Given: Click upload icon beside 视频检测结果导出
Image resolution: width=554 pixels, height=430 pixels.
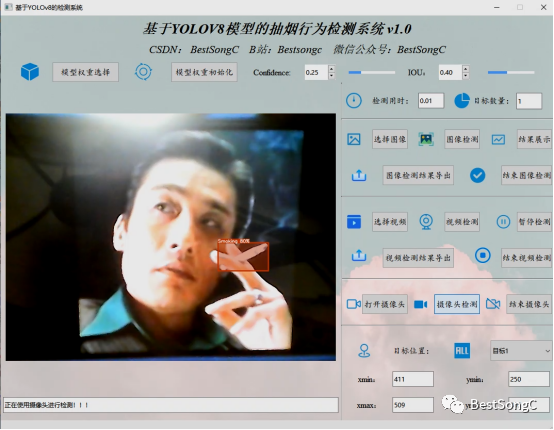Looking at the screenshot, I should coord(359,255).
